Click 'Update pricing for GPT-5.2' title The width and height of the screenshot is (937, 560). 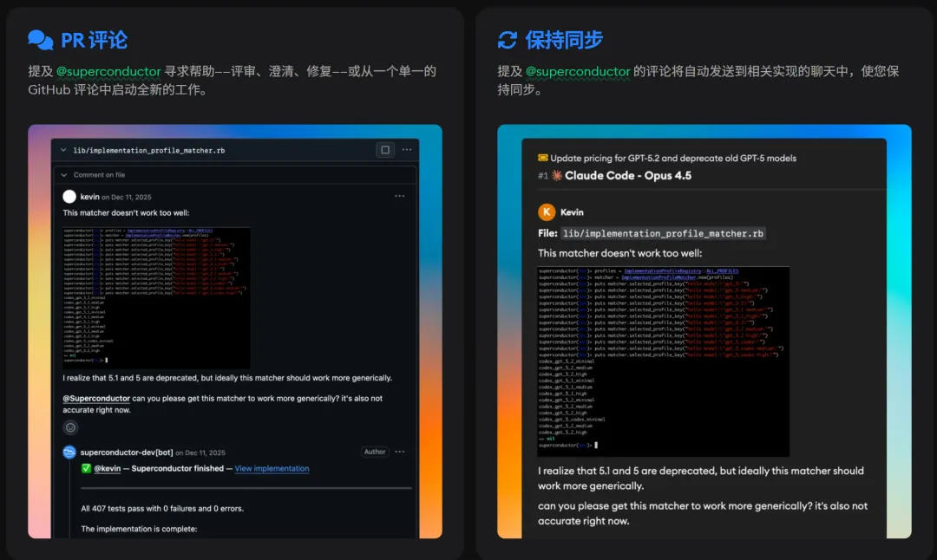click(673, 159)
